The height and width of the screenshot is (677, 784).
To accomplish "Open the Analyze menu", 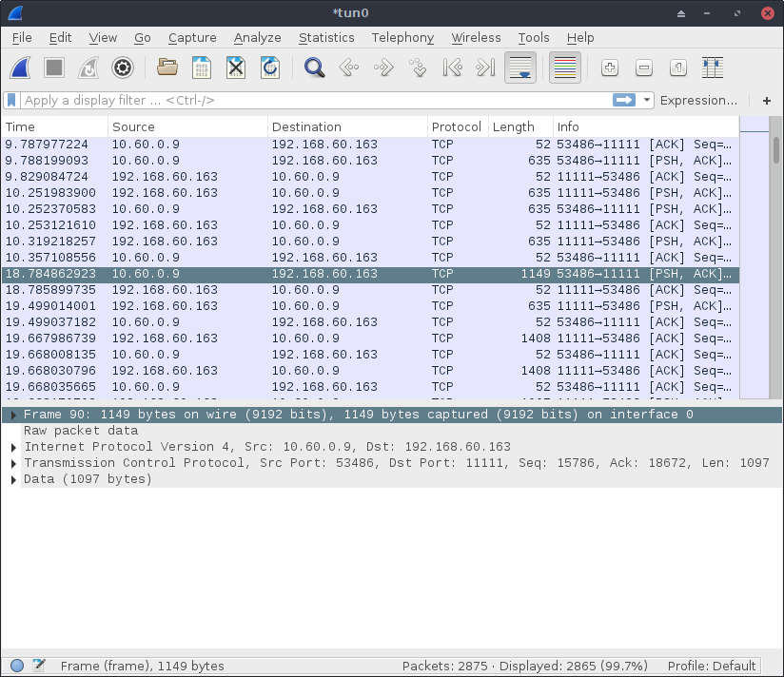I will tap(257, 38).
